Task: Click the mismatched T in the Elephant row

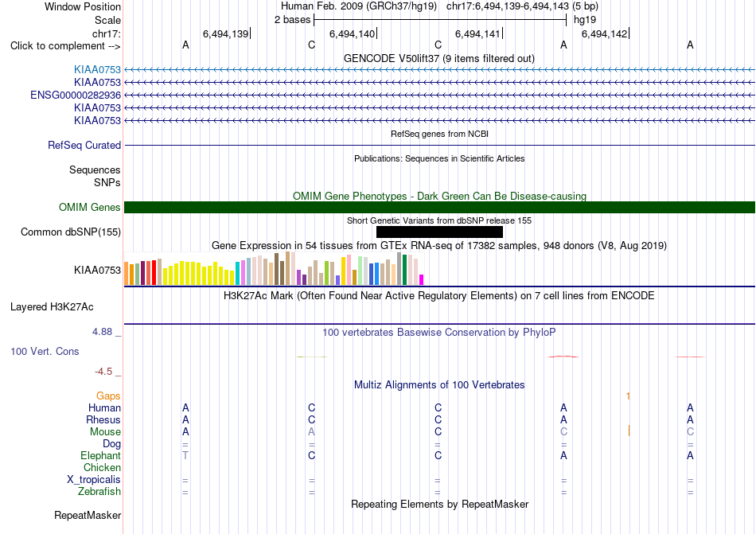Action: point(185,455)
